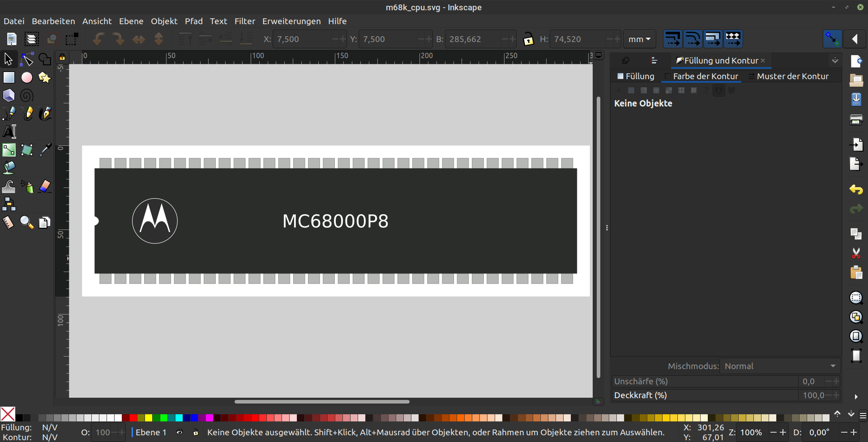This screenshot has width=868, height=442.
Task: Toggle move gradients with objects
Action: click(713, 39)
